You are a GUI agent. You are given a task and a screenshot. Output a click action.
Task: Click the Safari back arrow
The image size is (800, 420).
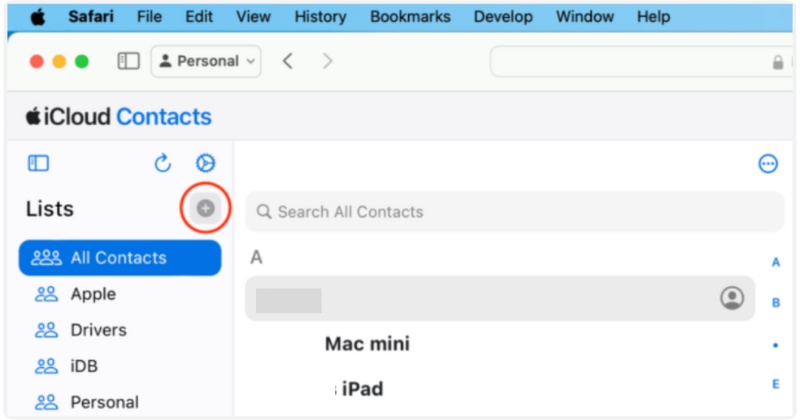[288, 61]
